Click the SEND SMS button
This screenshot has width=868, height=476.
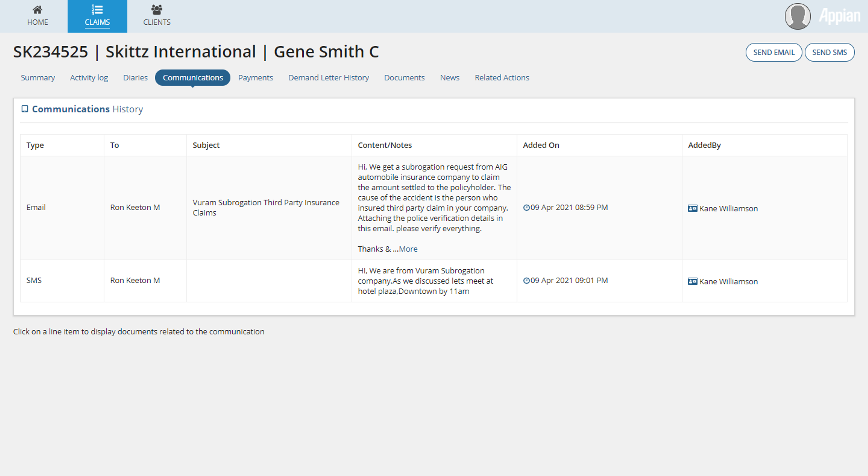click(829, 52)
